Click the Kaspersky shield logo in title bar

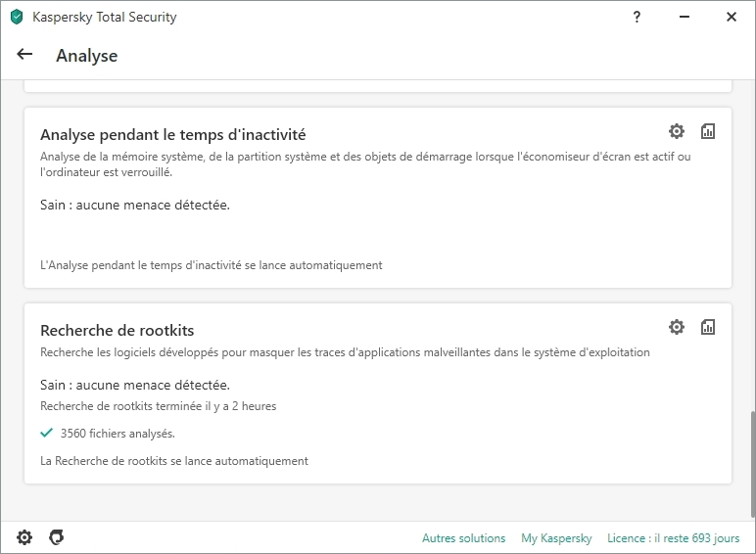[x=17, y=17]
